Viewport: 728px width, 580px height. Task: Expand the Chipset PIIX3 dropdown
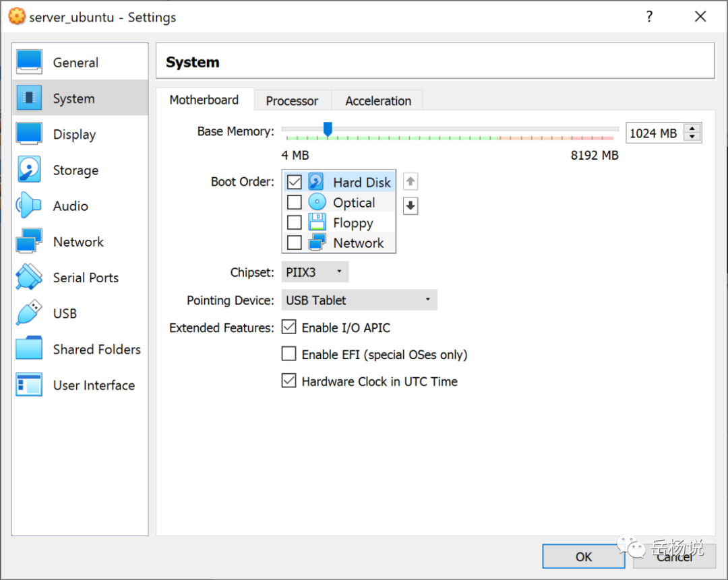pyautogui.click(x=315, y=272)
